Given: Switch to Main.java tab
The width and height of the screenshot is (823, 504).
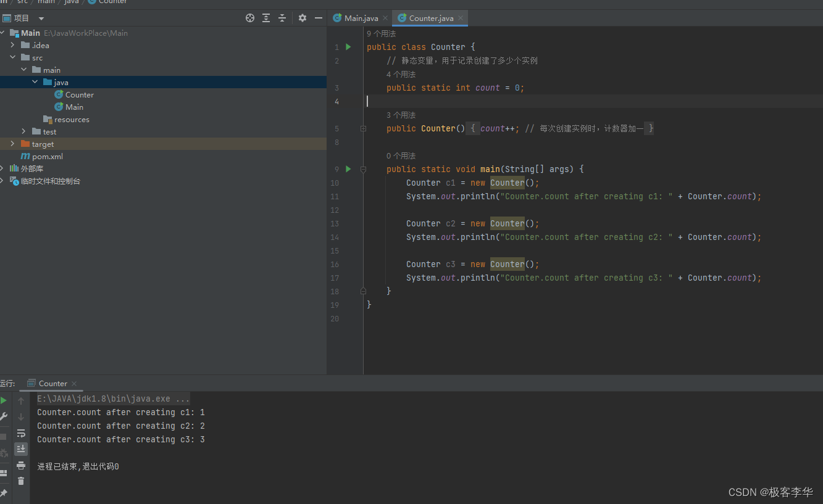Looking at the screenshot, I should 361,18.
